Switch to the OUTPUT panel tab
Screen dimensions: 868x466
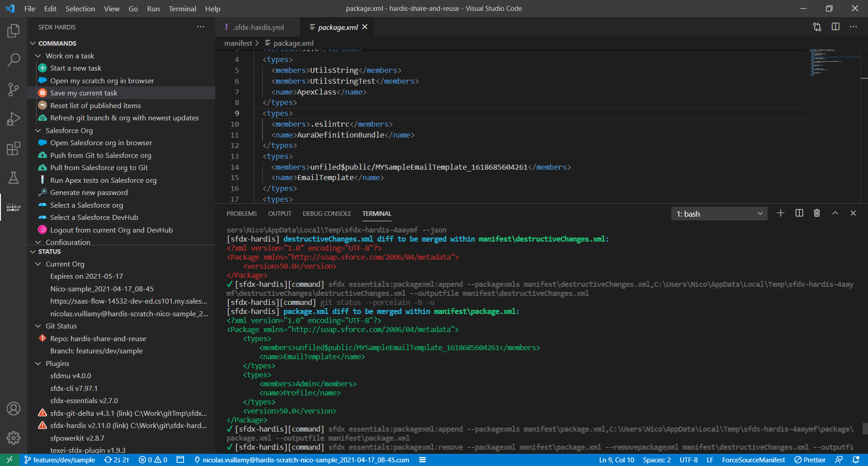[280, 214]
